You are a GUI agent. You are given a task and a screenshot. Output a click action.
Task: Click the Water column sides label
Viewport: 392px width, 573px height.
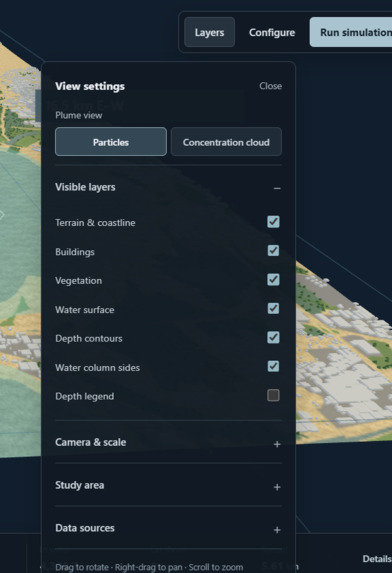97,367
